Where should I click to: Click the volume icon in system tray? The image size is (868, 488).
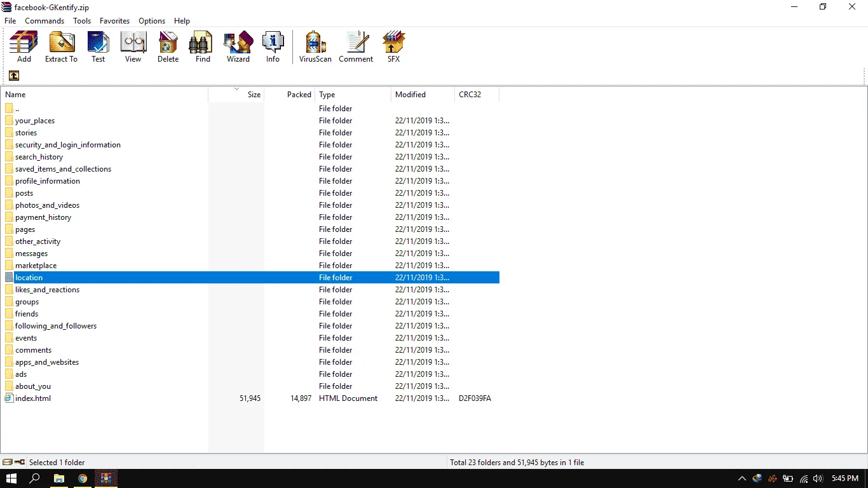(x=818, y=478)
